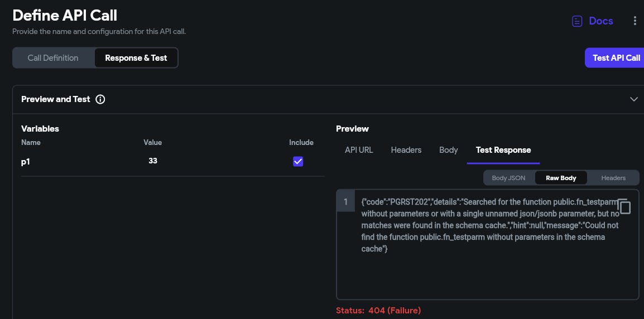Open the Docs link
The image size is (644, 319).
tap(601, 21)
